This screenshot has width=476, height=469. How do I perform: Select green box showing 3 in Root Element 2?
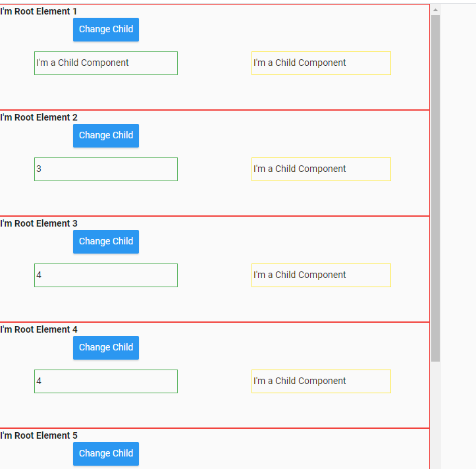[x=105, y=169]
